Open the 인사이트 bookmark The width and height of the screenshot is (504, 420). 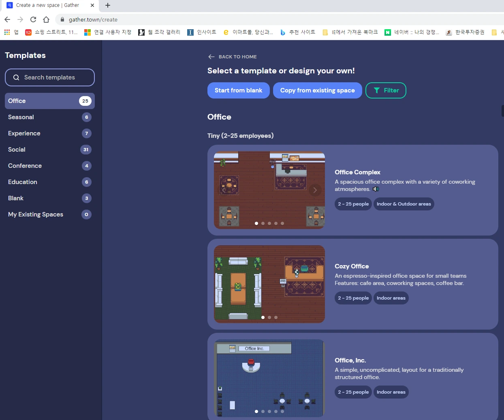coord(202,32)
